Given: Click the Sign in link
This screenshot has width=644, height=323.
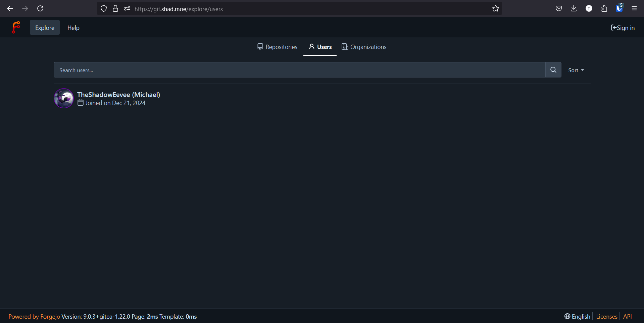Looking at the screenshot, I should tap(623, 28).
